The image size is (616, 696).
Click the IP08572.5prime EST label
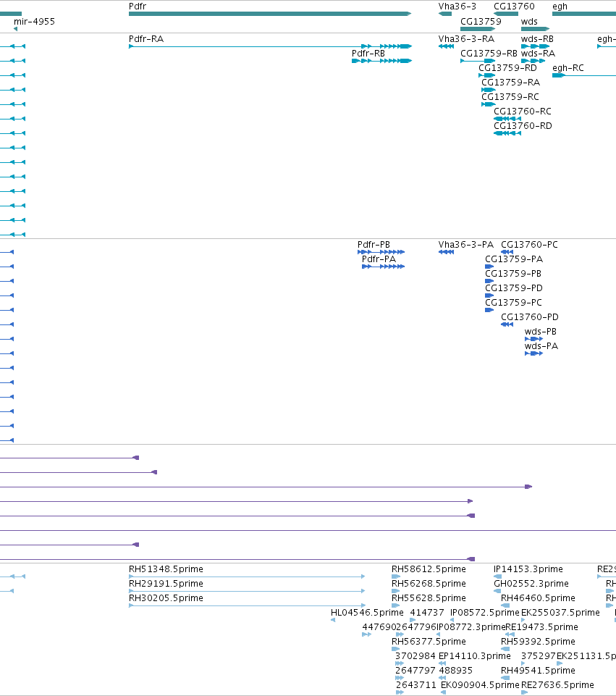coord(485,613)
